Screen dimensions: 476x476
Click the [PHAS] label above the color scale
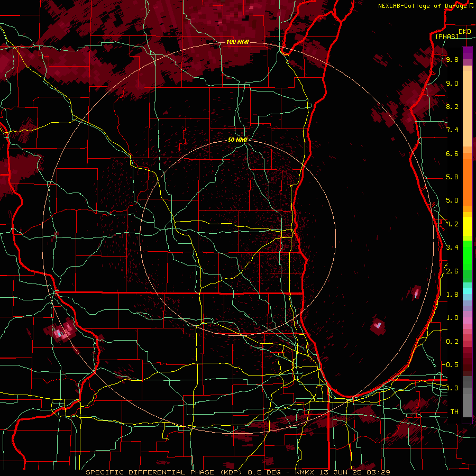point(447,36)
